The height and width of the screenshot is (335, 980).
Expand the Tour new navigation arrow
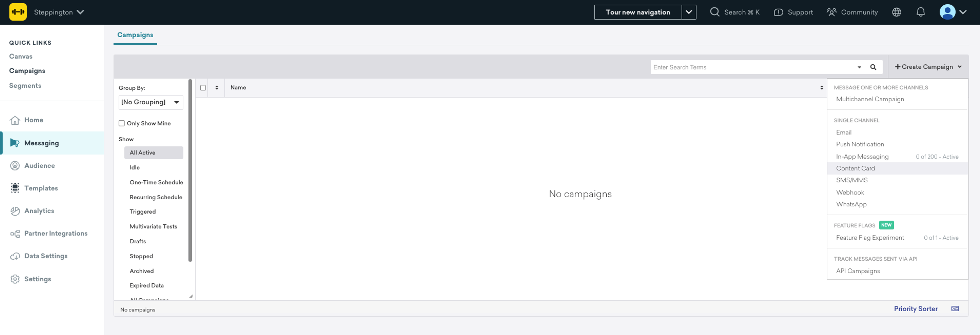pos(689,12)
